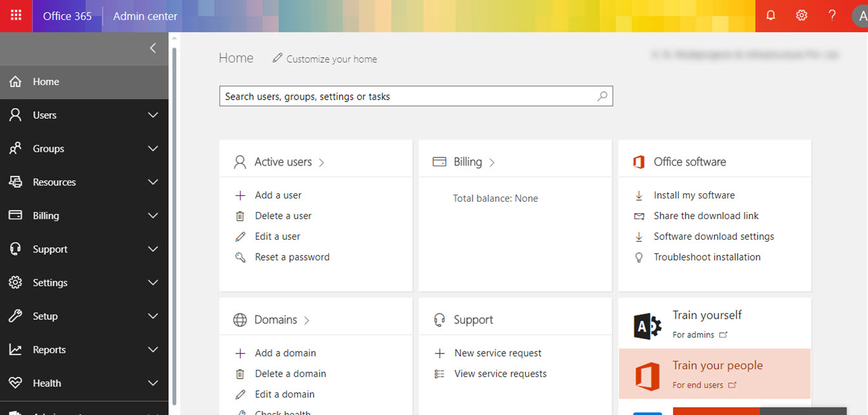The image size is (868, 415).
Task: Click Edit a user
Action: pos(277,237)
